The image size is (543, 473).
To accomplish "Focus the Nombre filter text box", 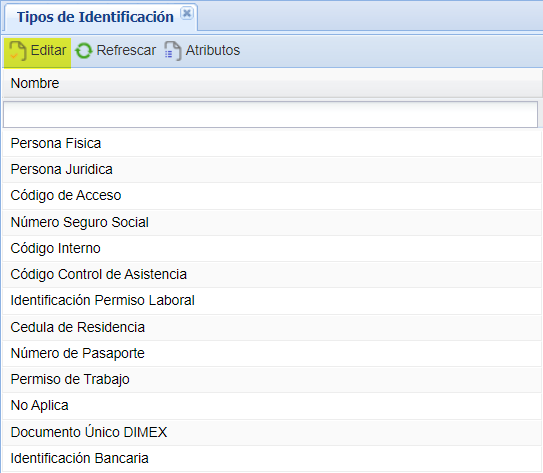I will pyautogui.click(x=270, y=114).
